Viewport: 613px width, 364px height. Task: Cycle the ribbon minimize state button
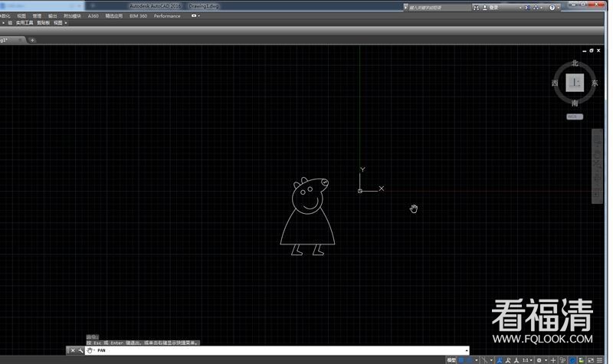194,16
